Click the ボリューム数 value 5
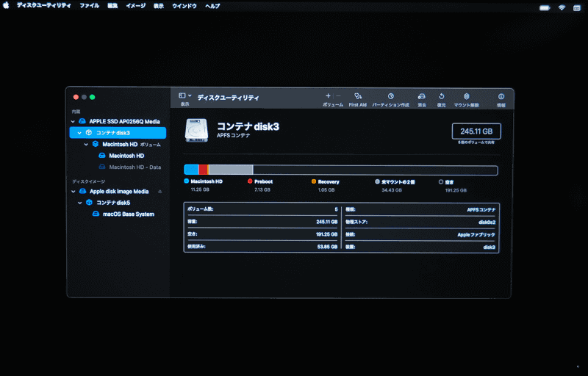The width and height of the screenshot is (588, 376). tap(336, 209)
